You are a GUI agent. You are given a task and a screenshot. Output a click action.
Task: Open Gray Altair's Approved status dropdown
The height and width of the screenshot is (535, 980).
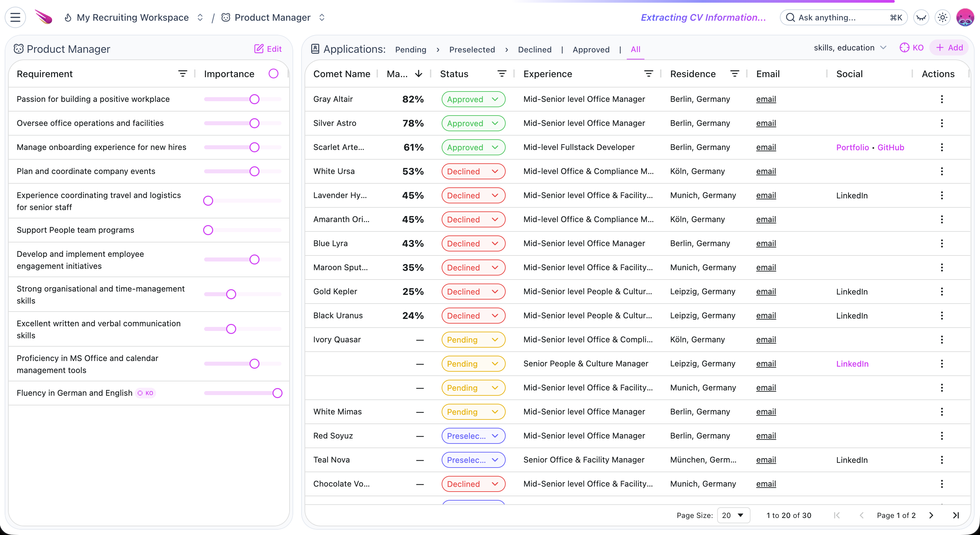click(x=473, y=100)
